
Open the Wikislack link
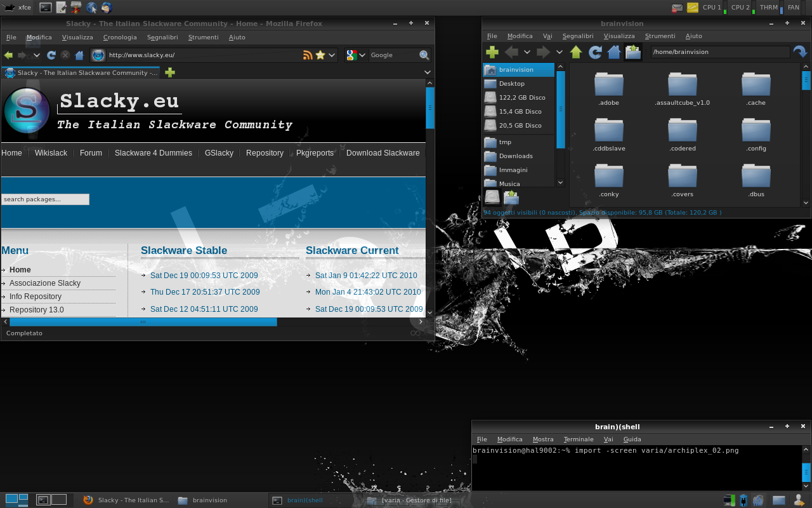click(51, 153)
